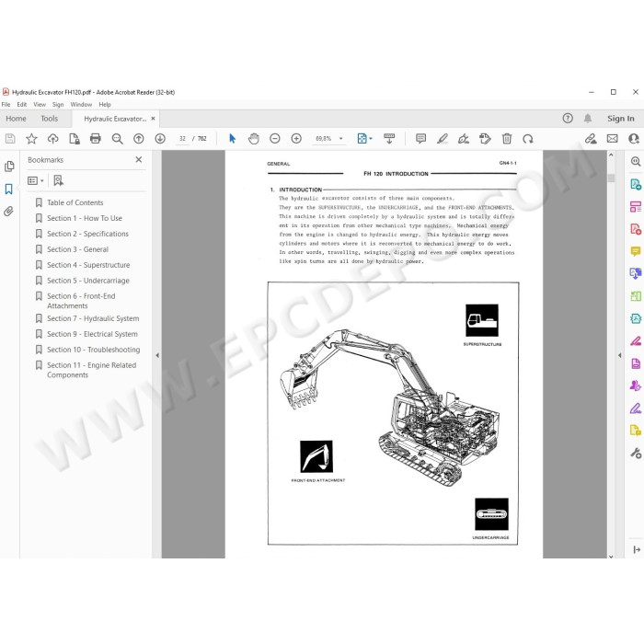Open the Page Thumbnails panel icon
The image size is (644, 644).
9,167
